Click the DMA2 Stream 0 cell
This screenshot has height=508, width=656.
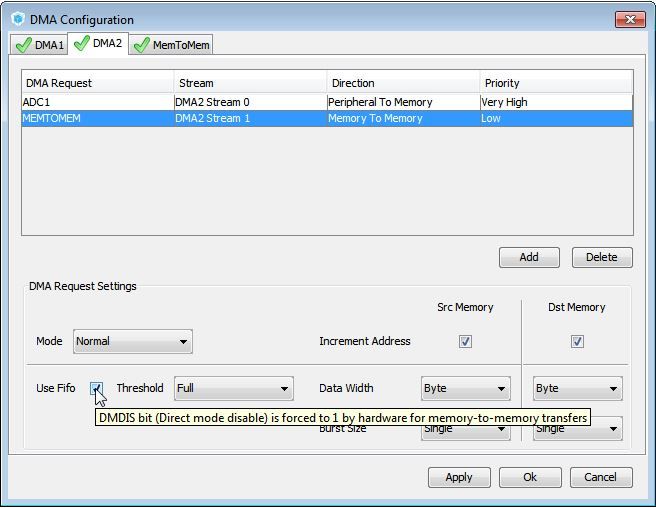pos(250,102)
